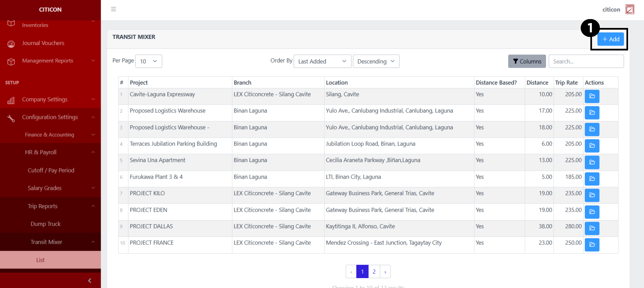The width and height of the screenshot is (644, 288).
Task: Open Cutoff / Pay Period menu item
Action: click(51, 170)
